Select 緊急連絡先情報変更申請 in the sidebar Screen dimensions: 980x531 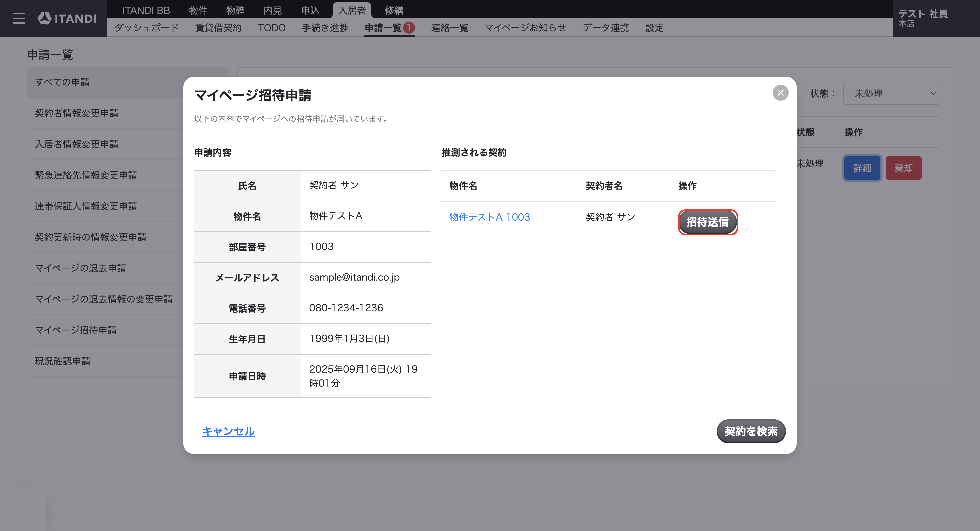pos(105,175)
